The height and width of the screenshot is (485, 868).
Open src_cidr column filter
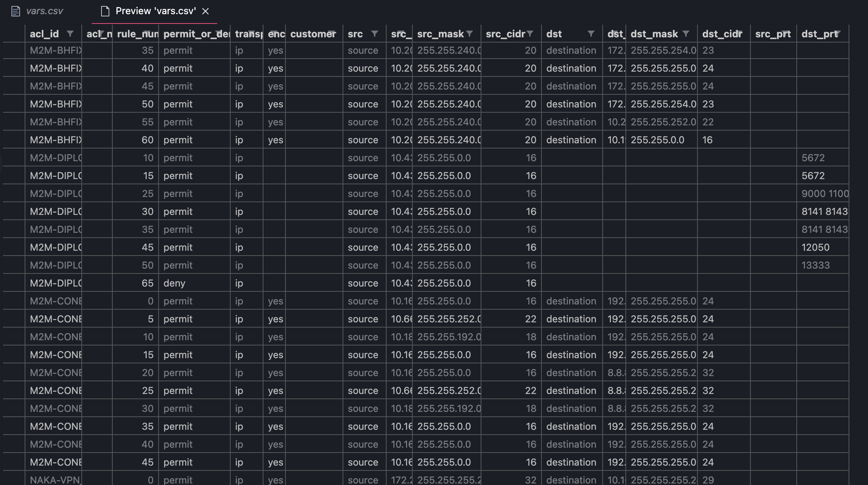(x=530, y=34)
